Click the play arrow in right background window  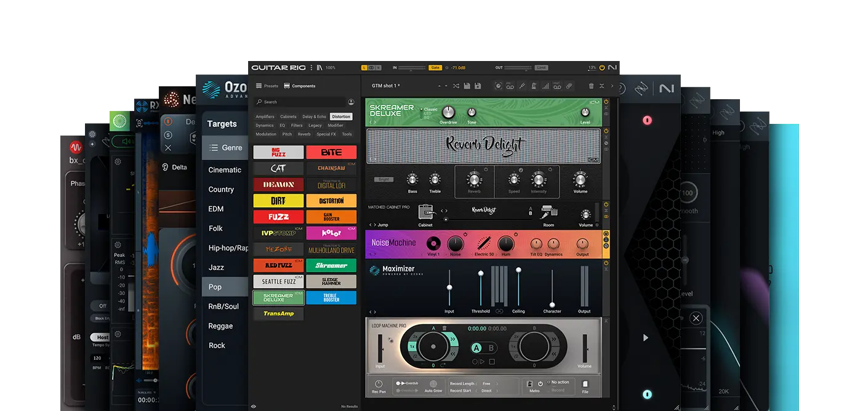[x=646, y=338]
